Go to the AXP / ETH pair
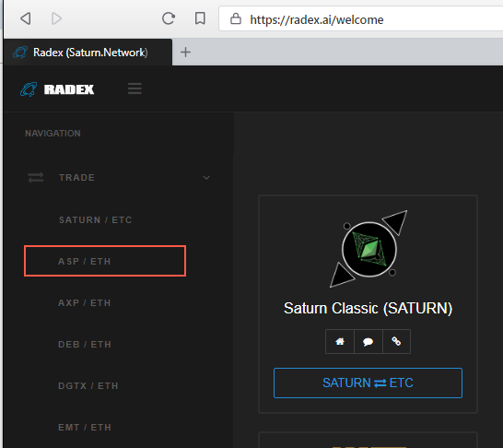 [x=85, y=302]
